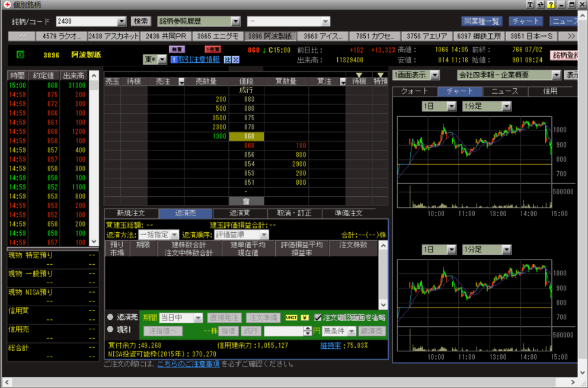
Task: Click the green G icon beside stock code 3896
Action: (x=21, y=54)
